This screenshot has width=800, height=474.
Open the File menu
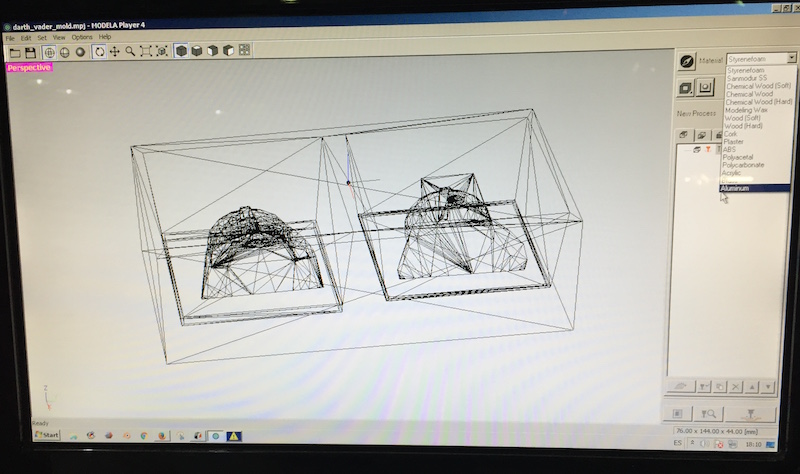(x=10, y=38)
